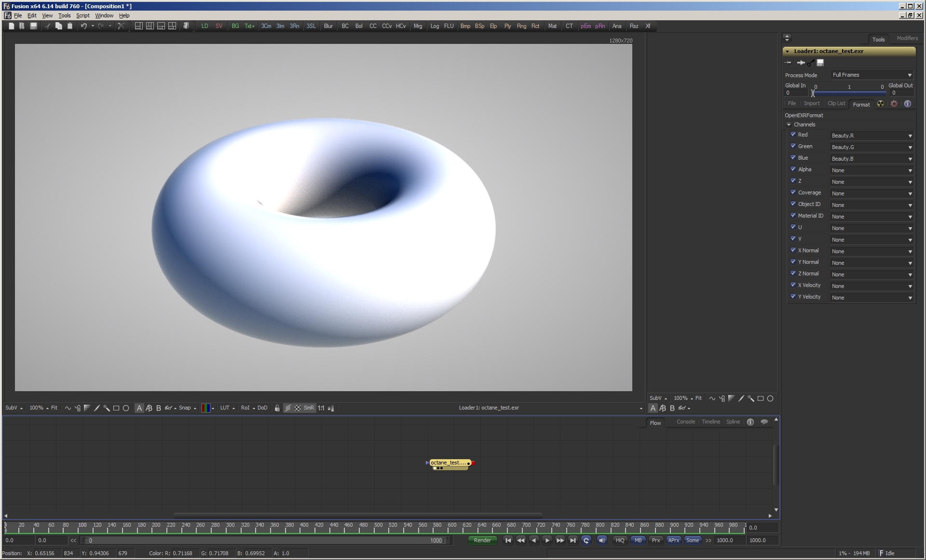Viewport: 926px width, 560px height.
Task: Switch to the Modifiers tab
Action: coord(907,39)
